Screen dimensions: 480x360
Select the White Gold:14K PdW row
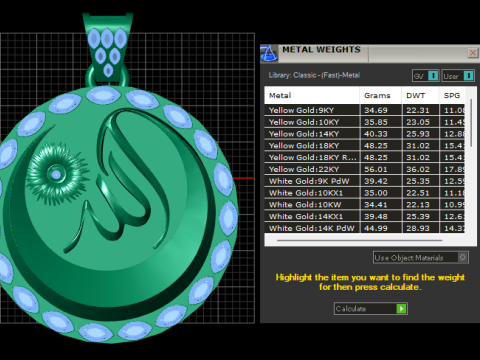pos(365,228)
